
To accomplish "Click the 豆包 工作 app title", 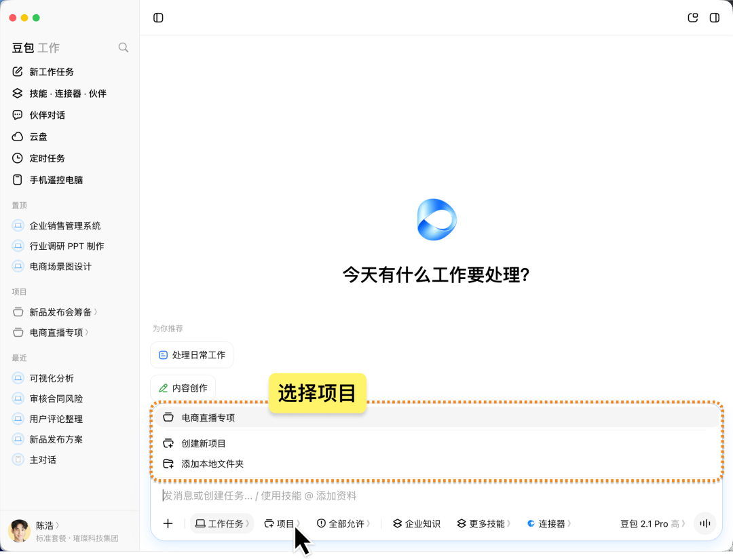I will point(35,48).
